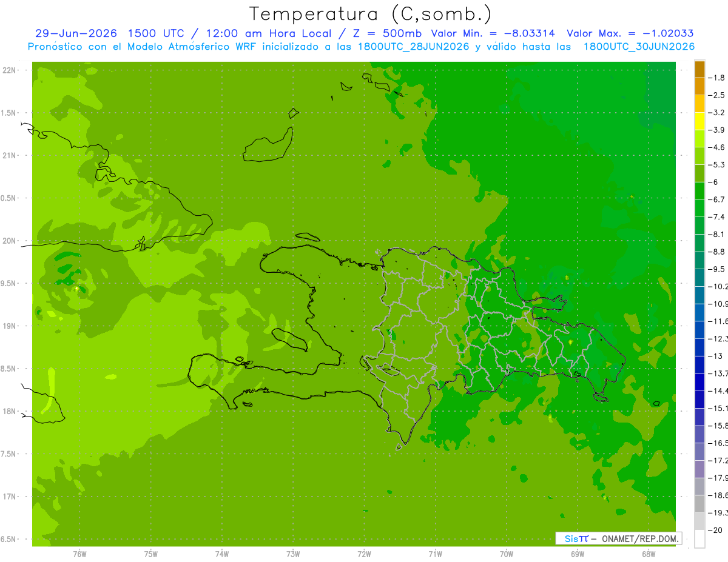The height and width of the screenshot is (562, 728).
Task: Click the '21N' latitude axis label
Action: 10,155
